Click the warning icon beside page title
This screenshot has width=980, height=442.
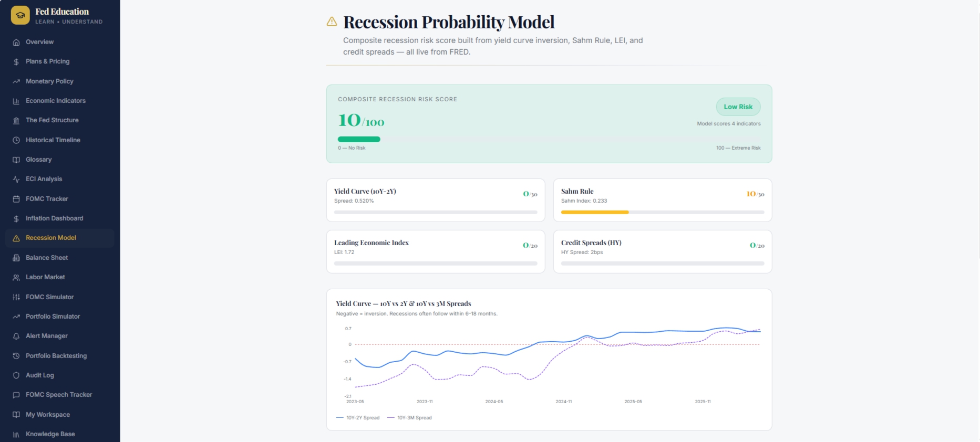coord(332,22)
